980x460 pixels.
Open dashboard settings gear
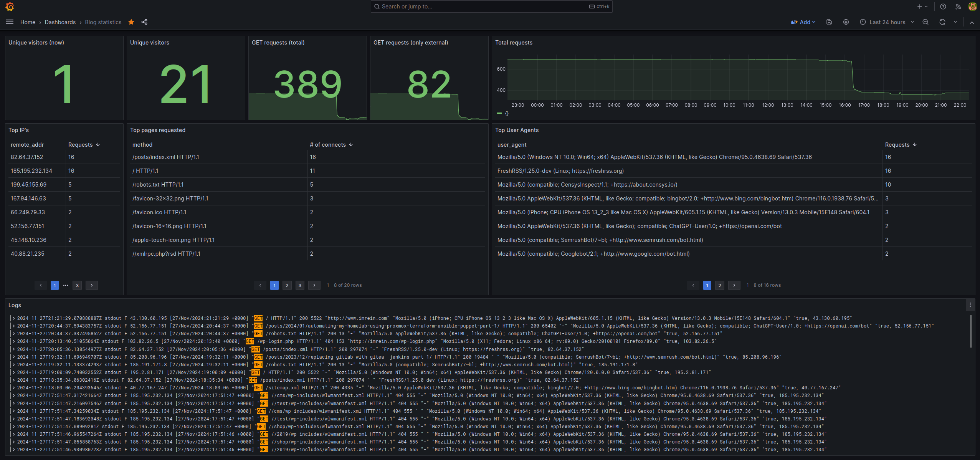pos(846,22)
